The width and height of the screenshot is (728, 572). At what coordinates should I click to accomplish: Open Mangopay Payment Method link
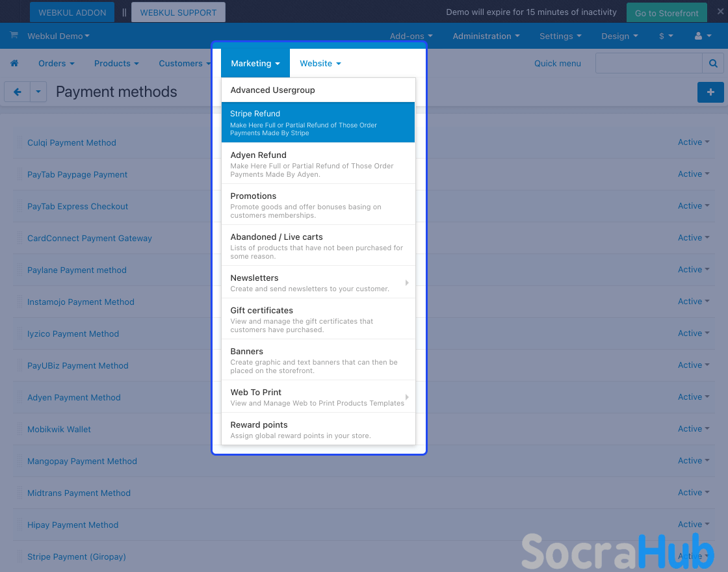(82, 461)
